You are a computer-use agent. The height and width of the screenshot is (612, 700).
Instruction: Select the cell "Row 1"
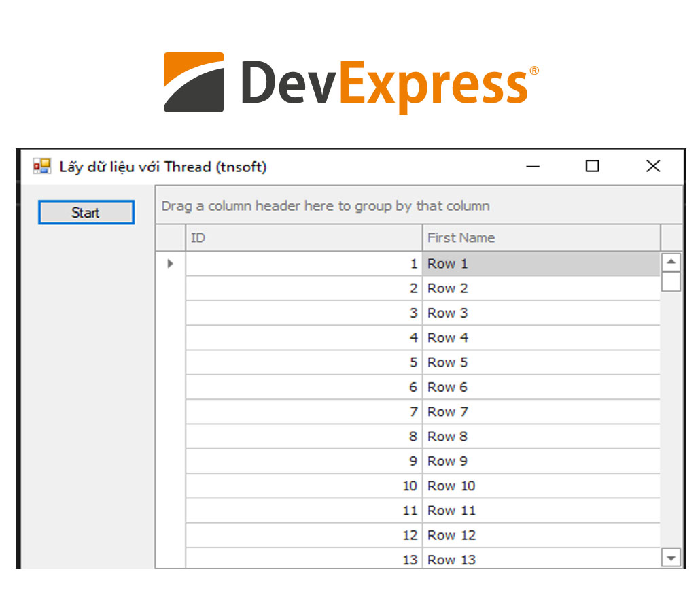pyautogui.click(x=541, y=264)
